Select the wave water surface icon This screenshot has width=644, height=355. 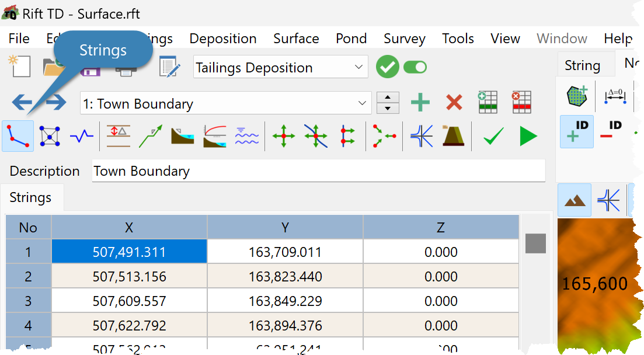point(246,136)
